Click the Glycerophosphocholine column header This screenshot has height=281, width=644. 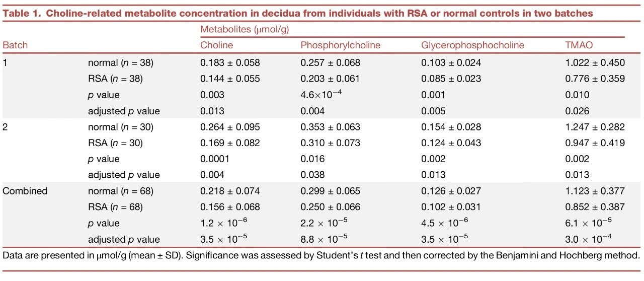472,45
